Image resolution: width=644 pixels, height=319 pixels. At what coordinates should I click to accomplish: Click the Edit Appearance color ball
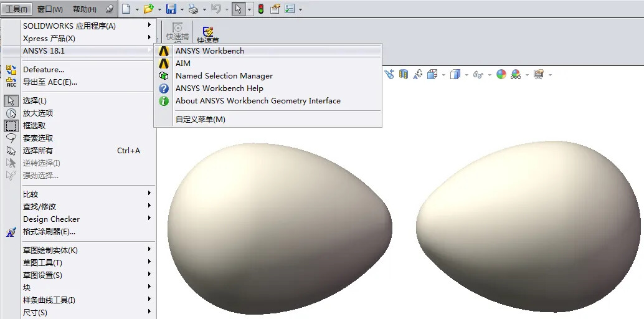501,75
